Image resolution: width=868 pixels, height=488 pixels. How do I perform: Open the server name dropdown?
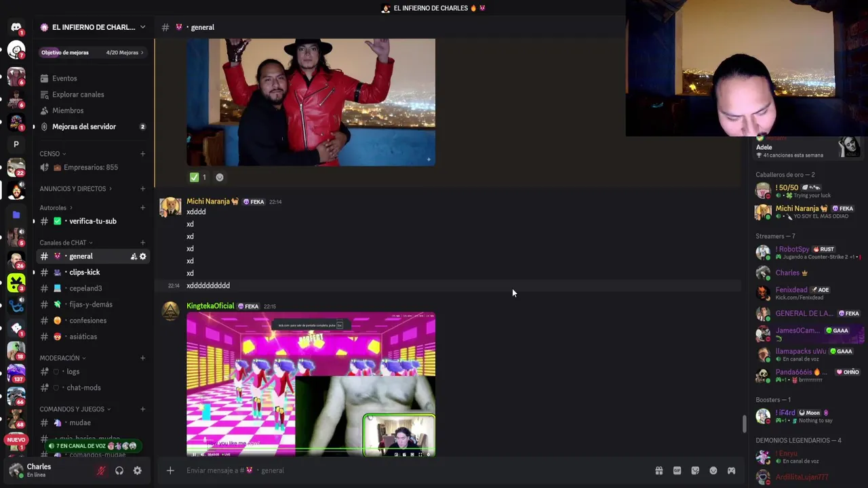coord(92,27)
